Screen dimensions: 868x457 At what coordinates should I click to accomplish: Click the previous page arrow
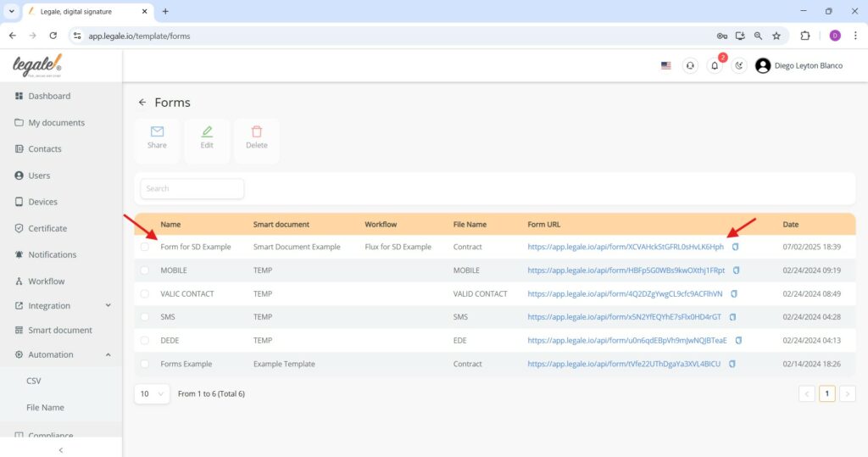(807, 394)
